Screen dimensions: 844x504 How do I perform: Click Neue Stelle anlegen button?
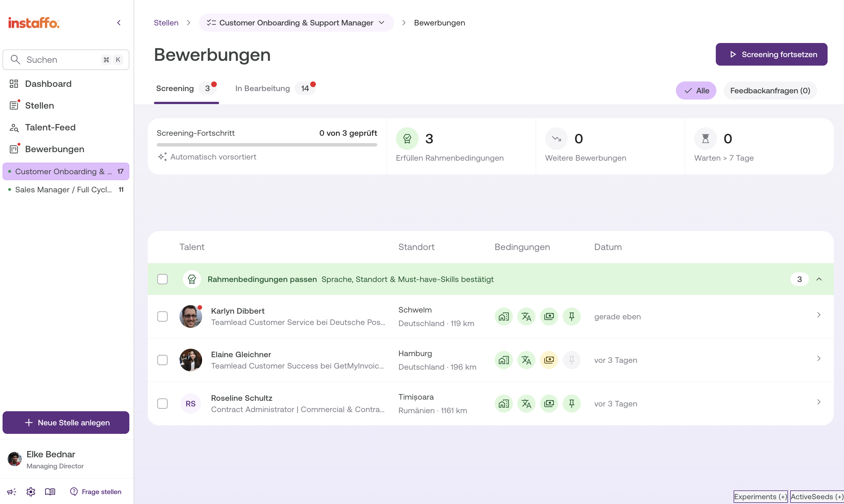[x=66, y=423]
